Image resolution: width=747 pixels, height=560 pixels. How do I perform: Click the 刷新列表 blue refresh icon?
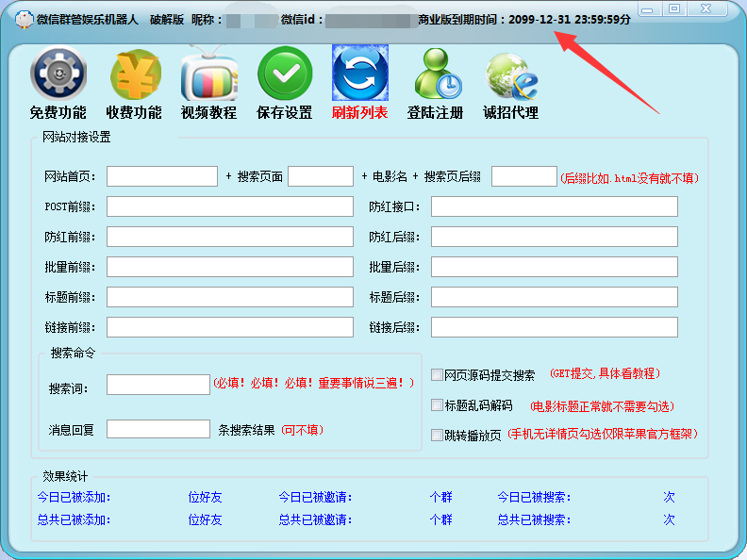click(360, 73)
